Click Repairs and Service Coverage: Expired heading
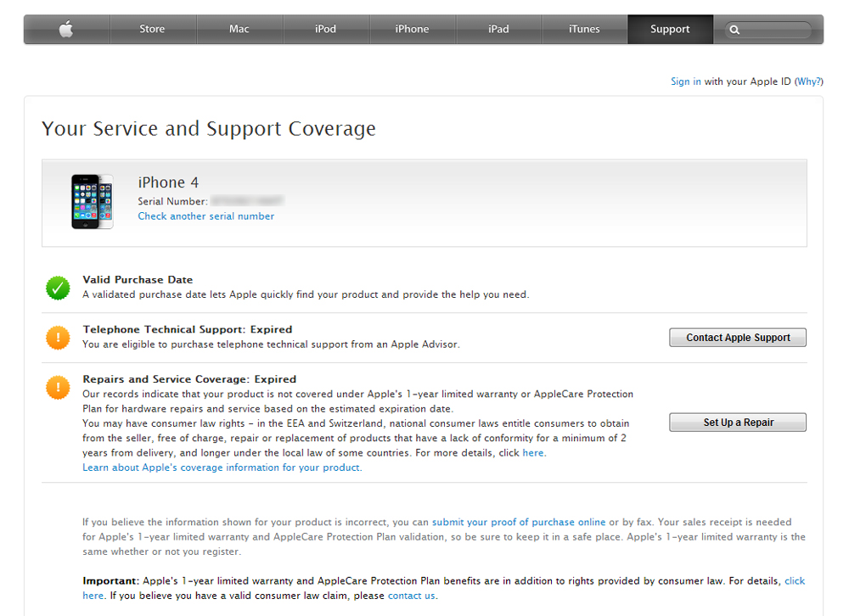The image size is (849, 616). click(189, 379)
